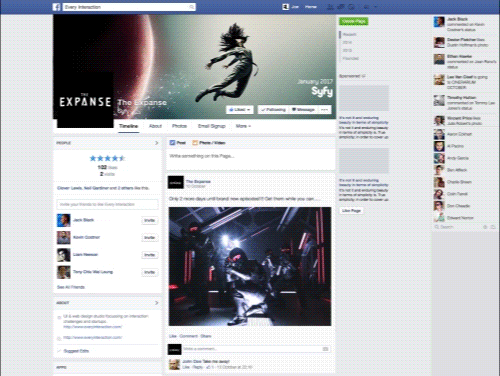The height and width of the screenshot is (376, 500).
Task: Switch to the Photos tab
Action: [179, 126]
